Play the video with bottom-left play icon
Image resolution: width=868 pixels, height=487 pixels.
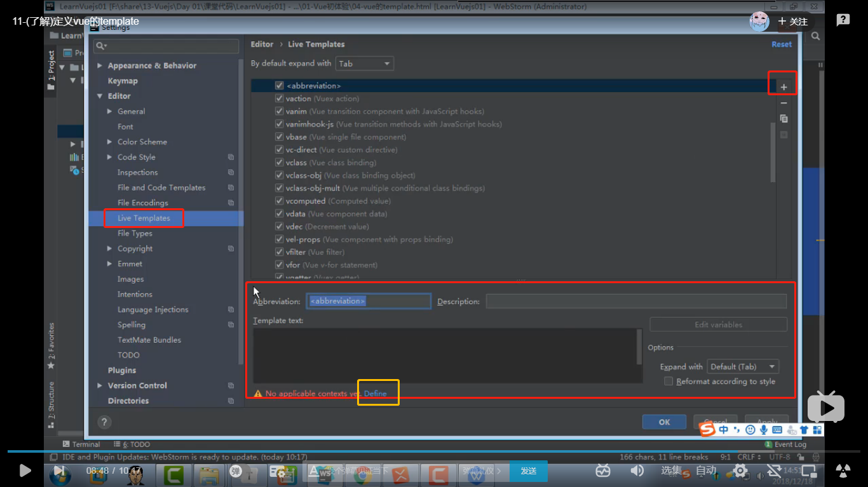coord(24,470)
